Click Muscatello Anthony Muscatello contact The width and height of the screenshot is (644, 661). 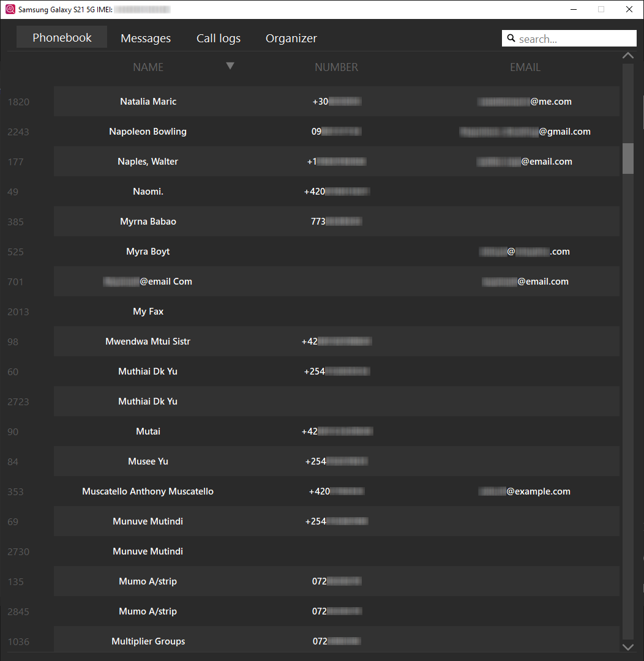(x=148, y=491)
